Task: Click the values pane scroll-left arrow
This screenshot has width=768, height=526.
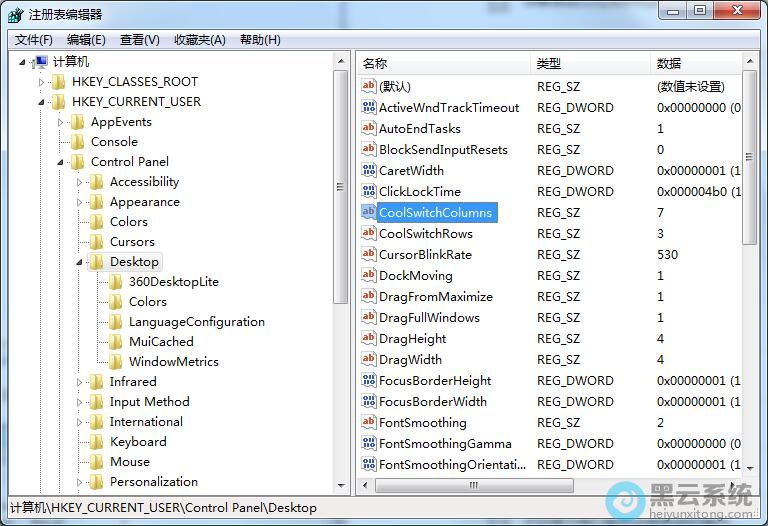Action: (x=365, y=485)
